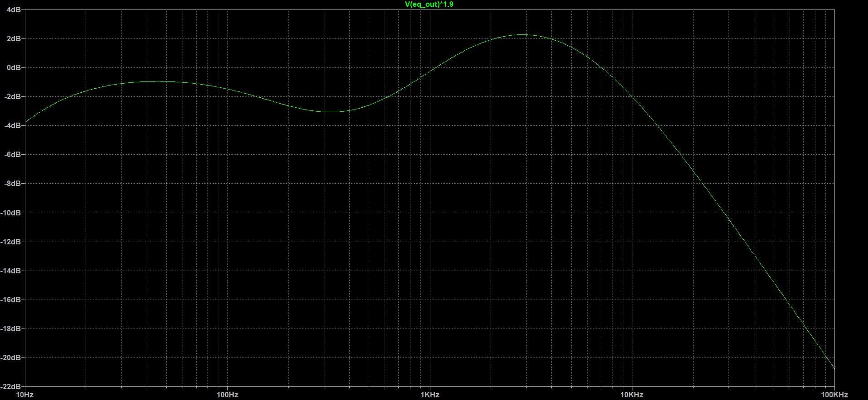
Task: Select the -10dB axis label
Action: (x=11, y=213)
